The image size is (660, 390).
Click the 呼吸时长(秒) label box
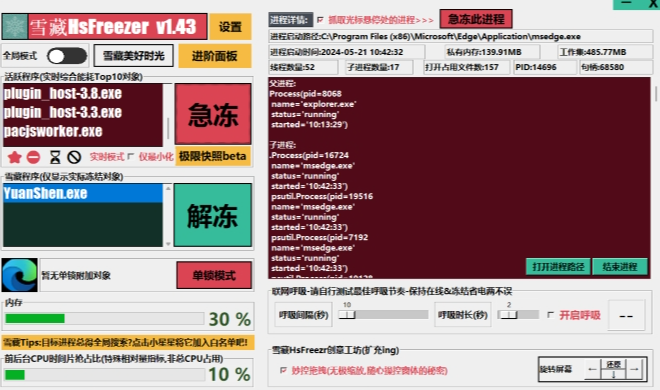[x=463, y=315]
